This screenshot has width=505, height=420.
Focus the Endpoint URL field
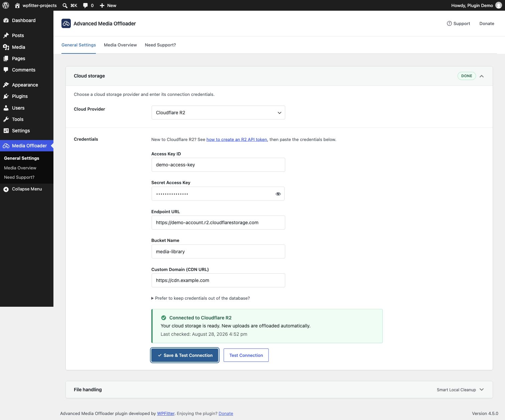(x=218, y=223)
